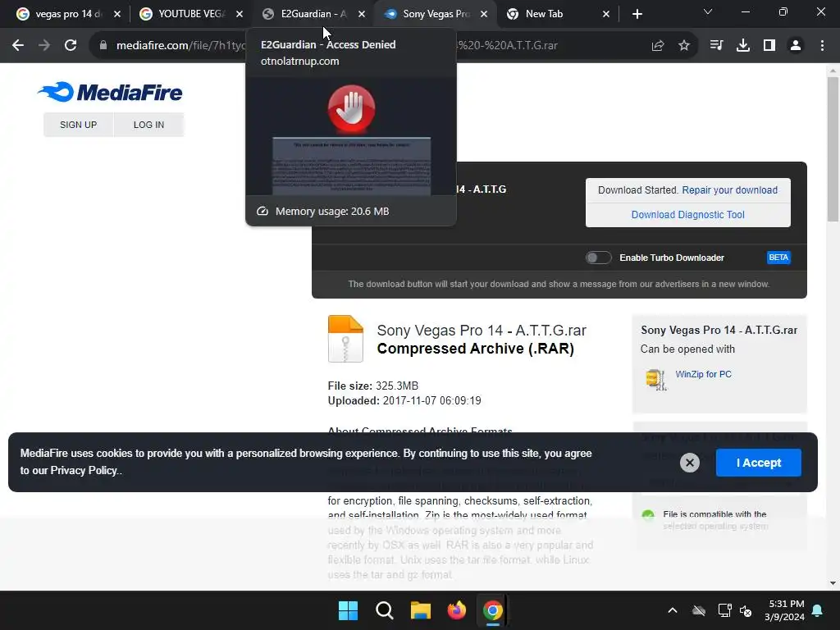Screen dimensions: 840x630
Task: Dismiss the cookie banner with X
Action: pos(689,463)
